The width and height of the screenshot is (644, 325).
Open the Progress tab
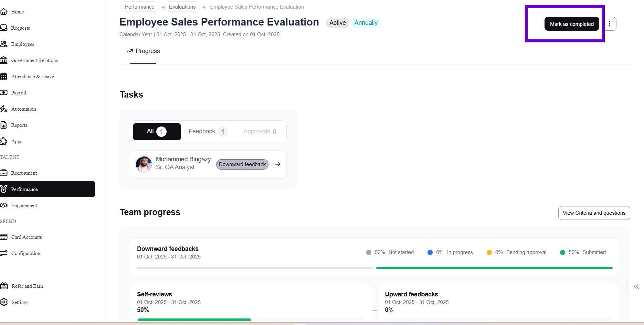143,51
